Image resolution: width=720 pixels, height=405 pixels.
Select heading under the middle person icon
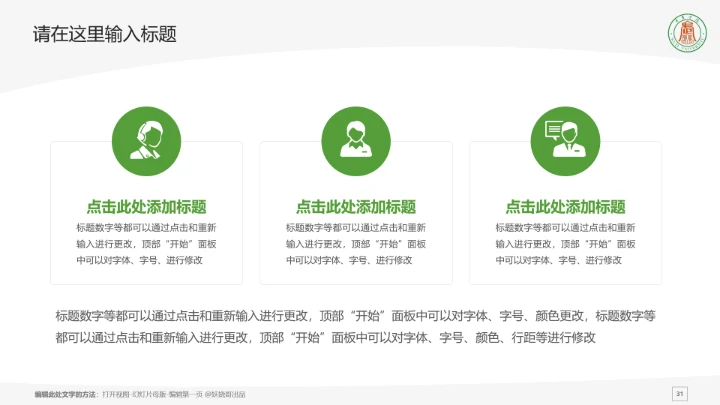pos(356,207)
